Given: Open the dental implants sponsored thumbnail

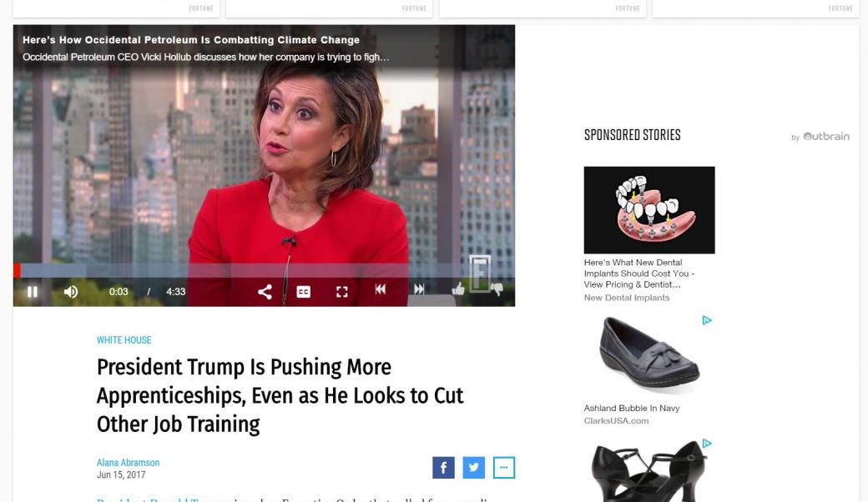Looking at the screenshot, I should (x=649, y=210).
